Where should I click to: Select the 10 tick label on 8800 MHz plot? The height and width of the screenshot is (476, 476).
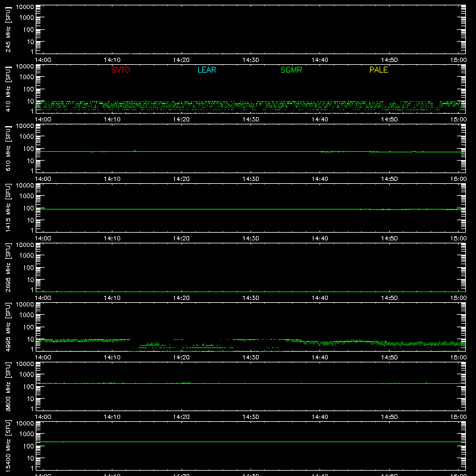pos(30,399)
